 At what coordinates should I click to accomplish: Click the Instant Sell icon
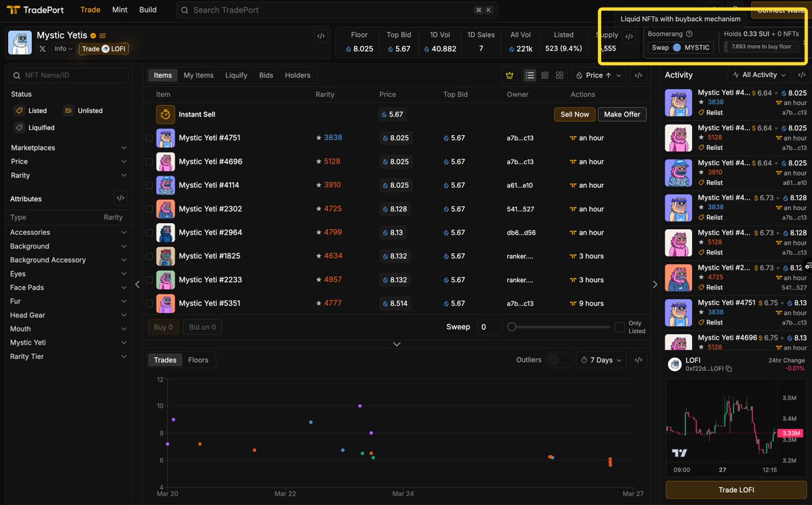pyautogui.click(x=166, y=114)
